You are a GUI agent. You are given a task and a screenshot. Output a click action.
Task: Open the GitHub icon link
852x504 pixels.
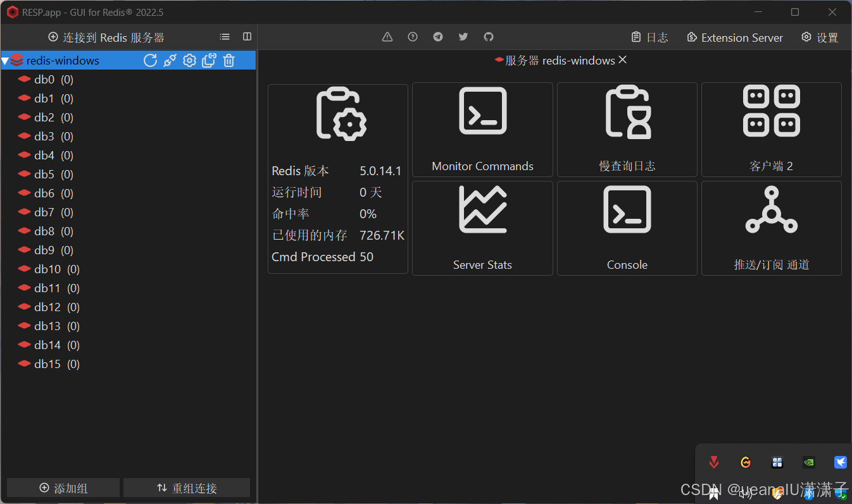click(x=489, y=37)
